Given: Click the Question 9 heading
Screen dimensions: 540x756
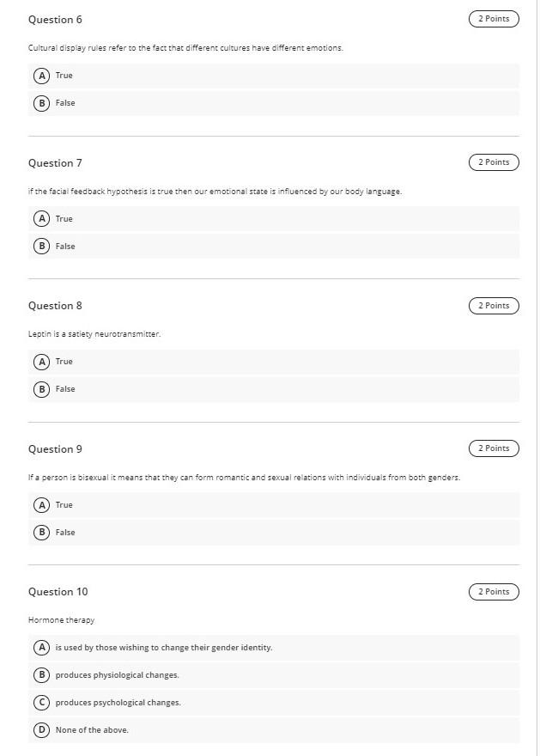Looking at the screenshot, I should [x=55, y=449].
